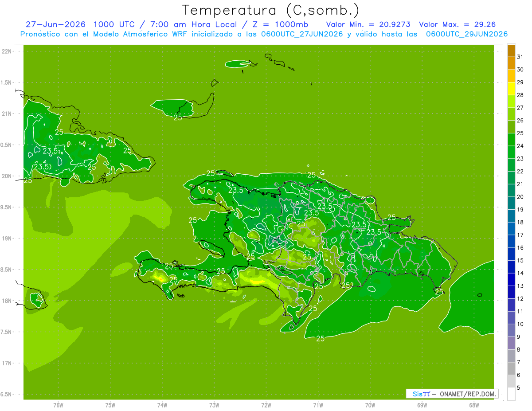Click the title "Temperatura (C,somb.)"
Screen dimensions: 532x411
(x=271, y=11)
